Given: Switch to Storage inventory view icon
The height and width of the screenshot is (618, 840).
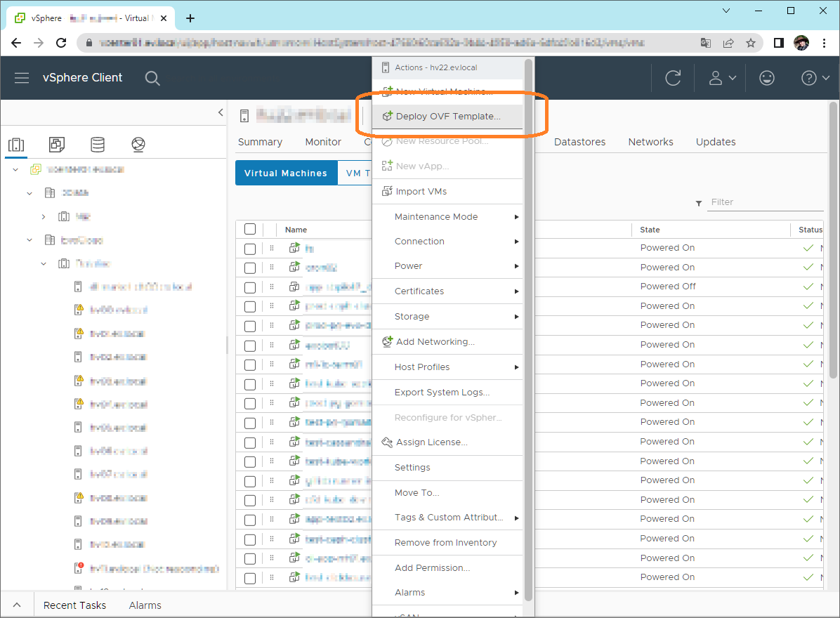Looking at the screenshot, I should point(98,145).
